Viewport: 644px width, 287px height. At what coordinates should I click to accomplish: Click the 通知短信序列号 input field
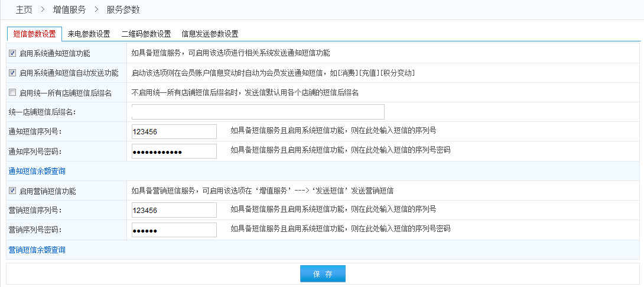click(174, 131)
